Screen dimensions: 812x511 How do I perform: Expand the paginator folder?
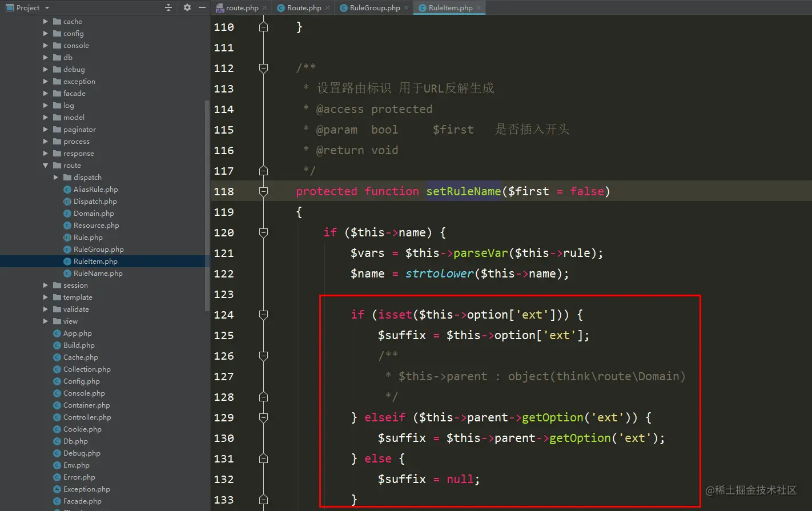(x=46, y=130)
